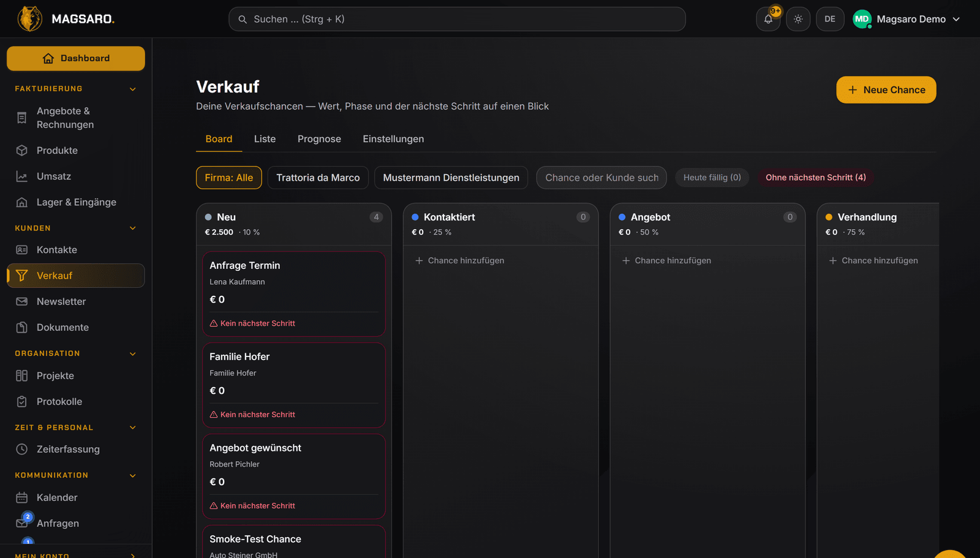Select the Trattoria da Marco filter chip
Viewport: 980px width, 558px height.
tap(318, 178)
